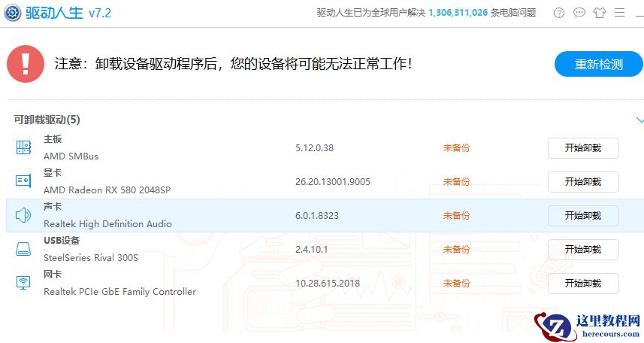Click the 可卸载驱动(5) section header
The width and height of the screenshot is (644, 343).
coord(47,120)
